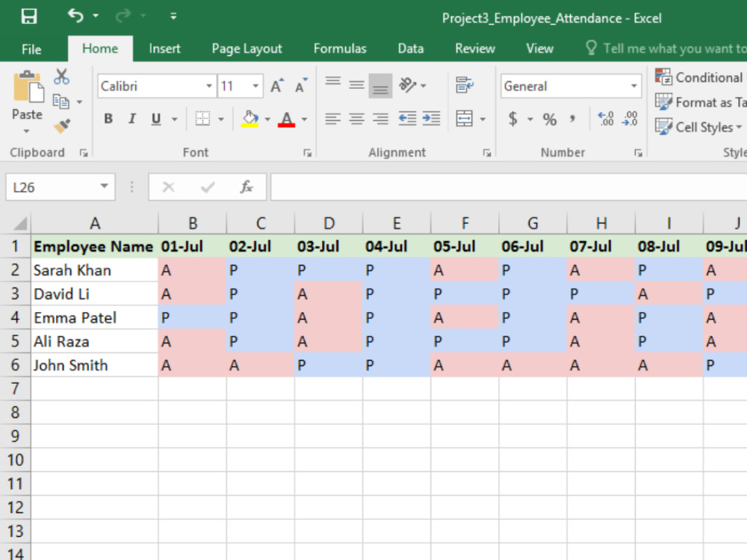The height and width of the screenshot is (560, 747).
Task: Open the Borders dropdown arrow
Action: pos(221,119)
